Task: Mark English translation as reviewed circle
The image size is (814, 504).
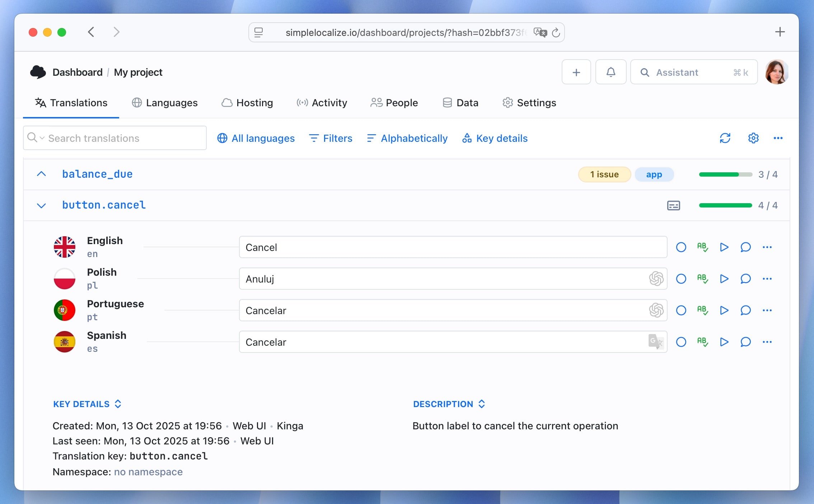Action: [x=681, y=247]
